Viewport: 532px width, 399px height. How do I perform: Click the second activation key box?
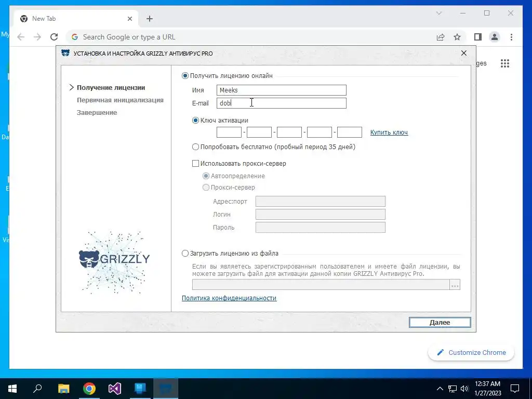[259, 132]
